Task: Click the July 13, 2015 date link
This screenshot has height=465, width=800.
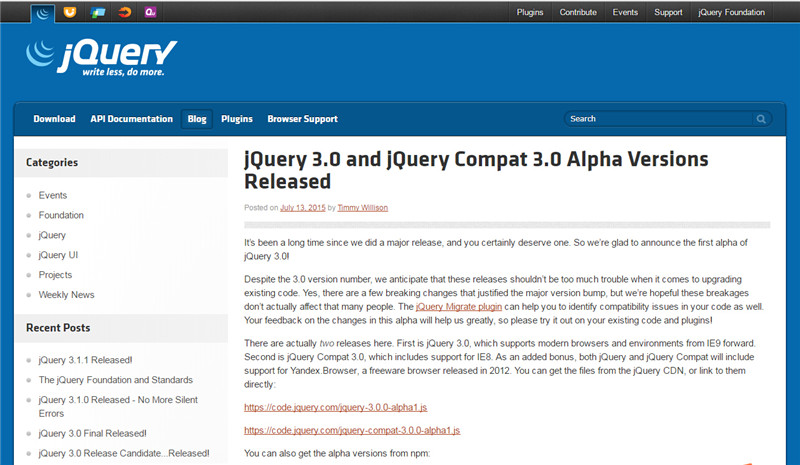Action: pos(303,208)
